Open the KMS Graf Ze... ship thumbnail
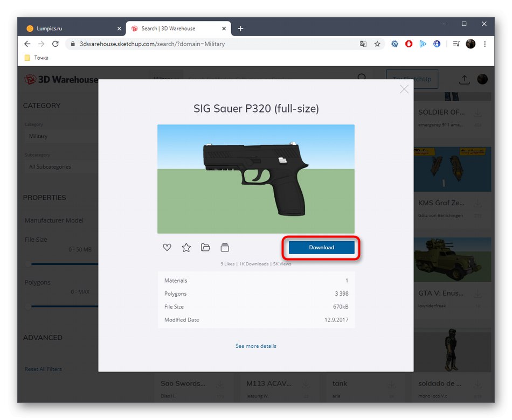Image resolution: width=512 pixels, height=420 pixels. 452,169
